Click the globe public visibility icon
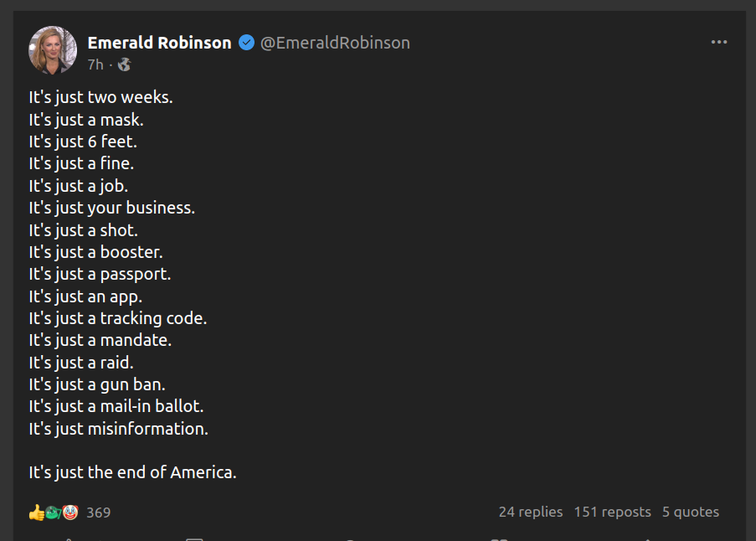The image size is (756, 541). tap(124, 64)
